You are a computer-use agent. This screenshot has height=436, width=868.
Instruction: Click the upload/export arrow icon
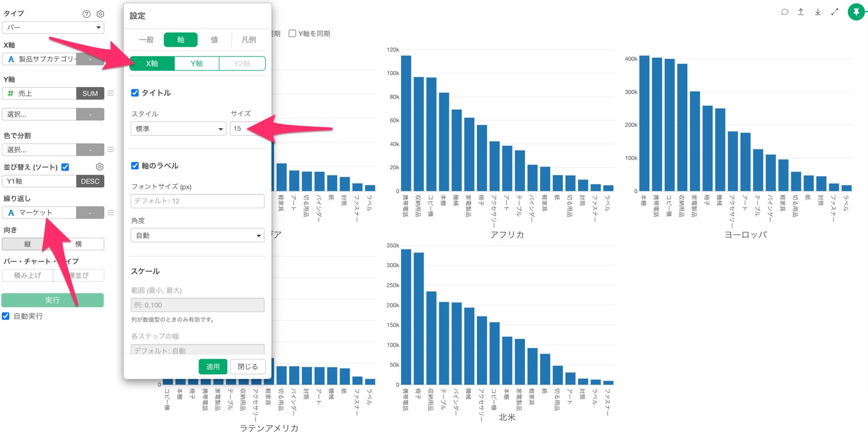pyautogui.click(x=801, y=12)
